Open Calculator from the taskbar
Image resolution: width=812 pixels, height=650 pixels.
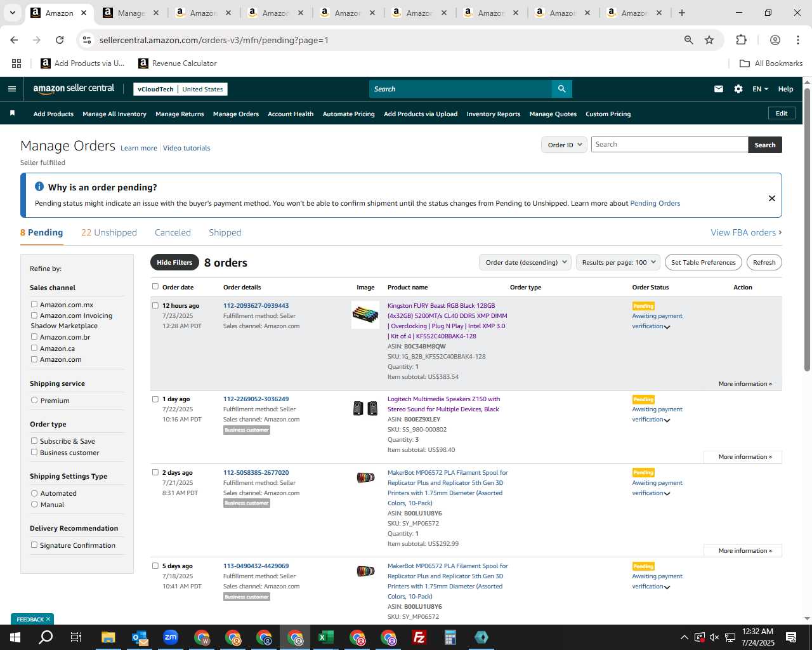(x=450, y=637)
